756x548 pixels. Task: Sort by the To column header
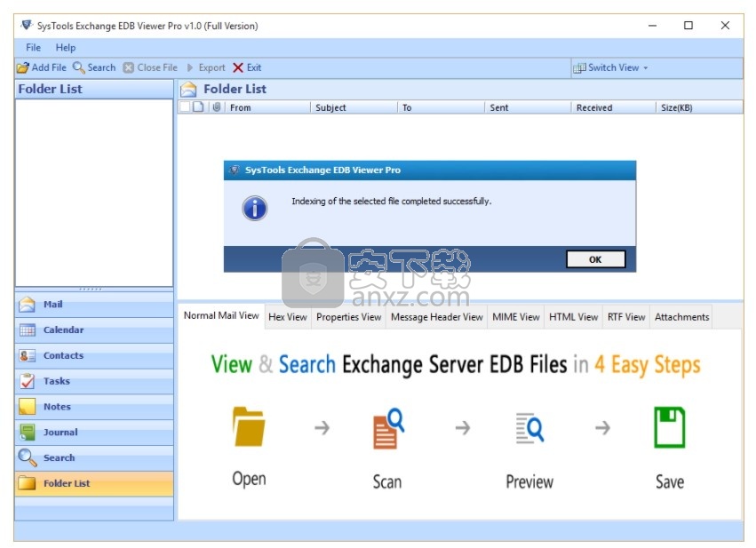(x=441, y=107)
